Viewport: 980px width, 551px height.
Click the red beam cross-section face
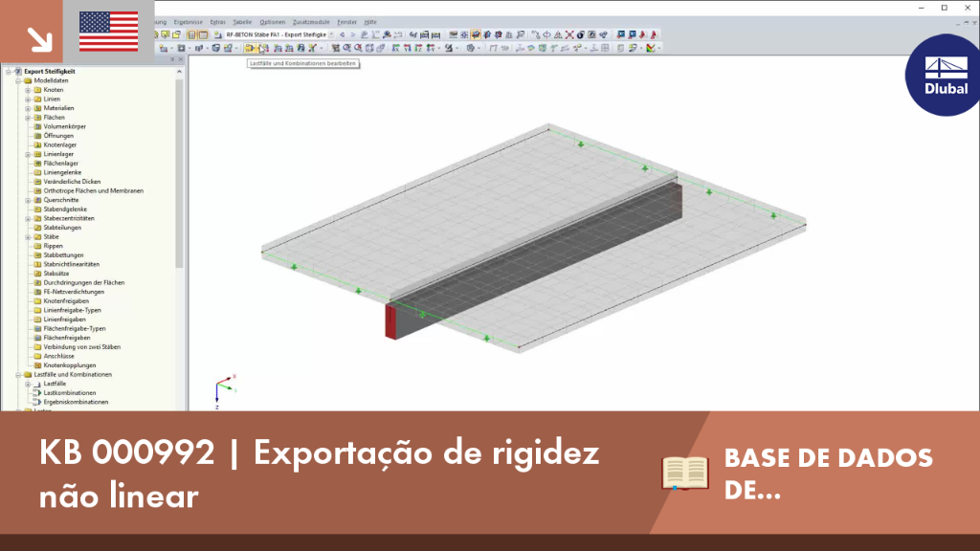click(x=390, y=321)
